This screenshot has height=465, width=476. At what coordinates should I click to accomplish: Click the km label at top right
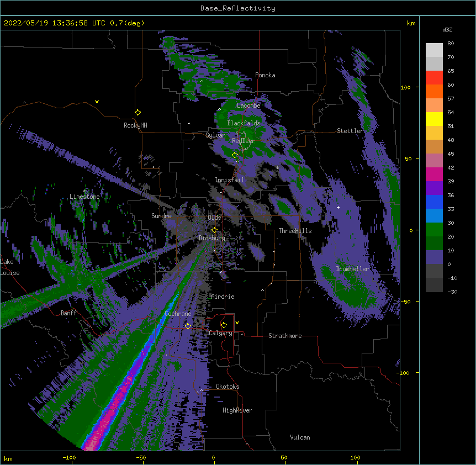tap(411, 23)
